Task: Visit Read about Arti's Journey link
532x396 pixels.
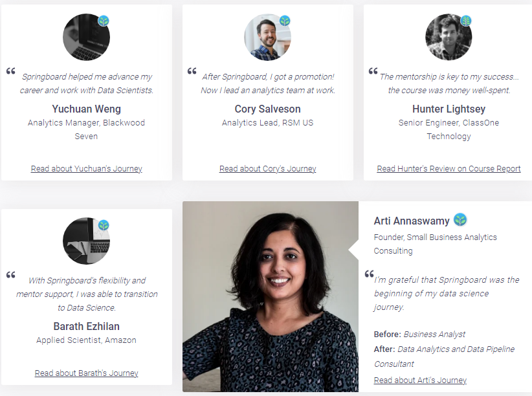Action: [x=420, y=380]
